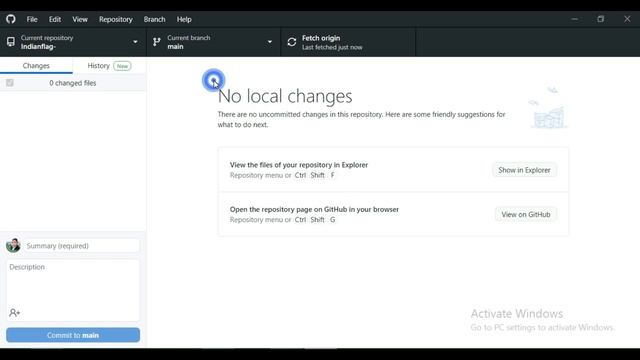Toggle the changed files select-all checkbox
Image resolution: width=640 pixels, height=360 pixels.
(x=10, y=83)
